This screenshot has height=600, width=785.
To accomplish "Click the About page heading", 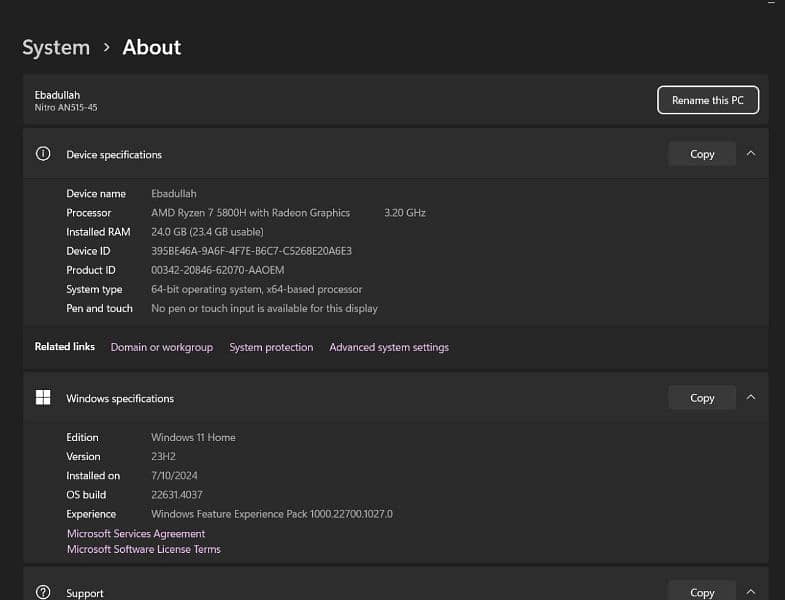I will pyautogui.click(x=152, y=47).
